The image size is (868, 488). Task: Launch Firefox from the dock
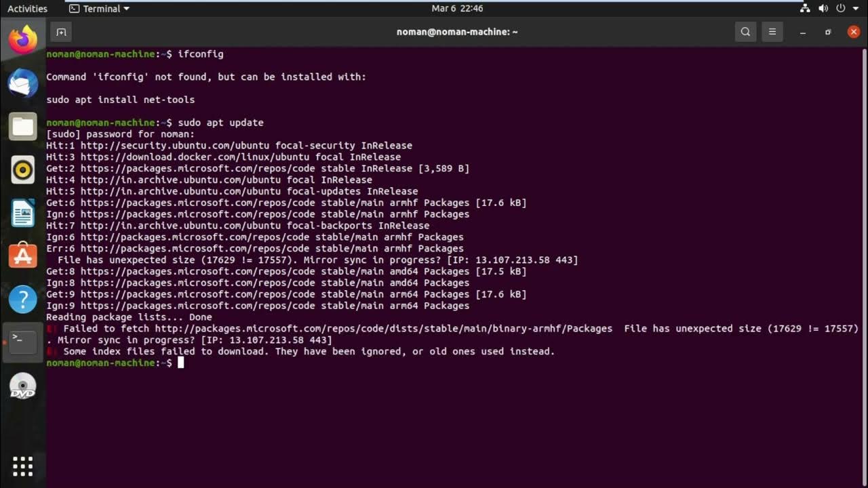pyautogui.click(x=23, y=40)
